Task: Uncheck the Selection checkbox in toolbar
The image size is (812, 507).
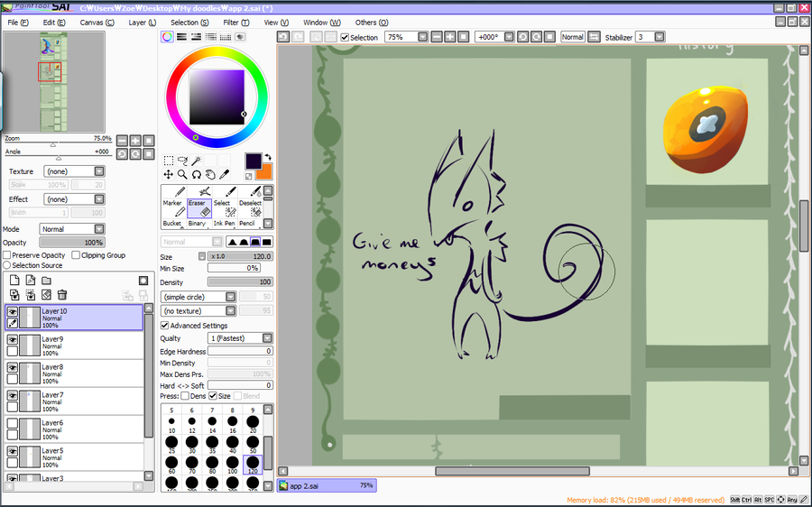Action: pyautogui.click(x=345, y=37)
